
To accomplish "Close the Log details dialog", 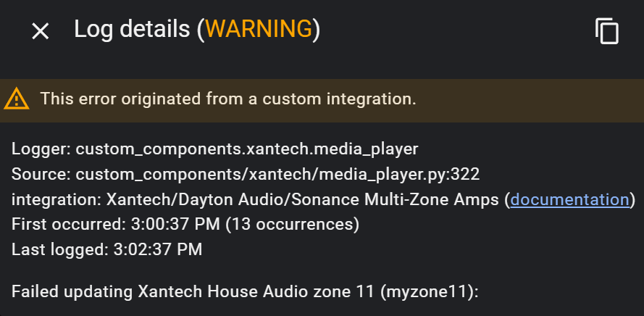I will [x=40, y=30].
